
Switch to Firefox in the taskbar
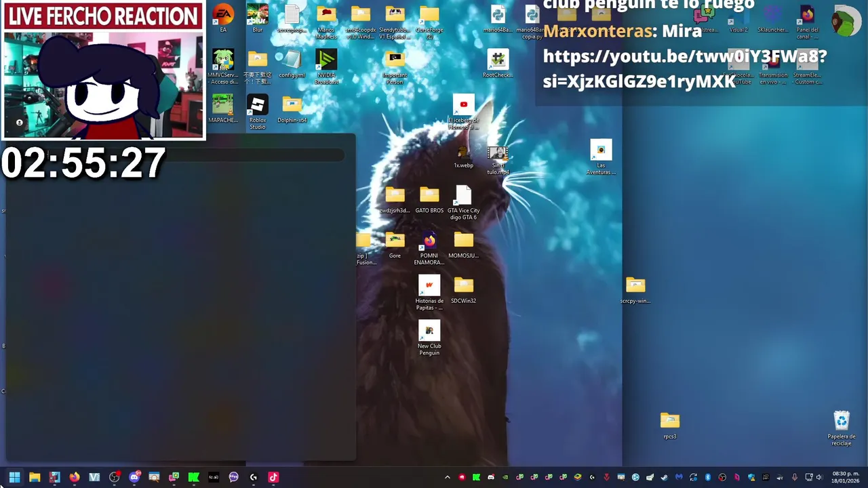pyautogui.click(x=75, y=477)
